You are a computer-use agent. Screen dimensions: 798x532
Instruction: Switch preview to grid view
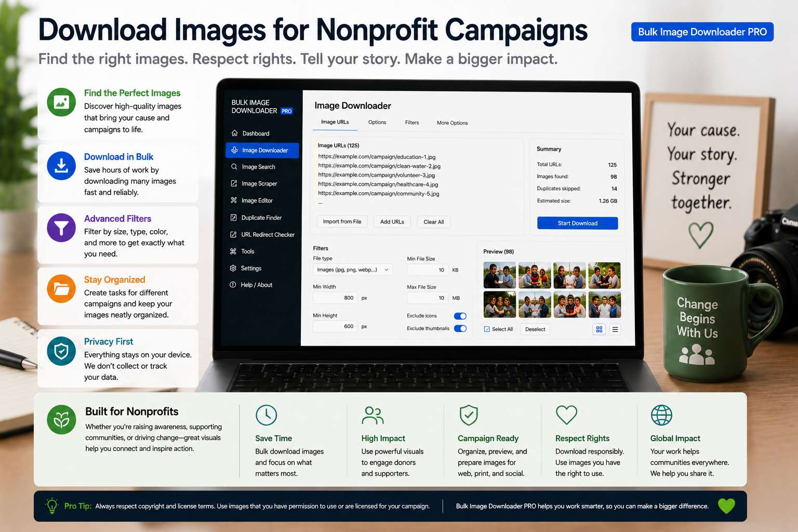coord(600,329)
